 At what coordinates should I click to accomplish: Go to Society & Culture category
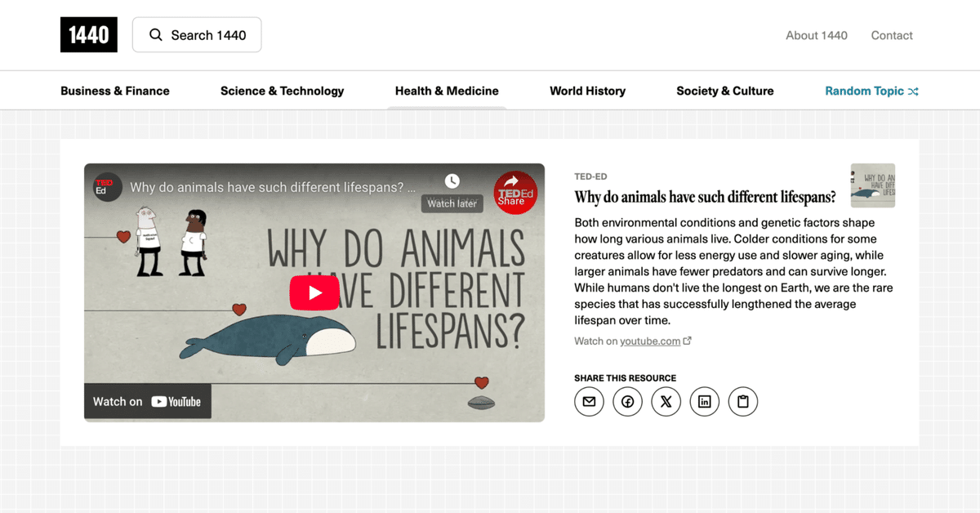(725, 91)
